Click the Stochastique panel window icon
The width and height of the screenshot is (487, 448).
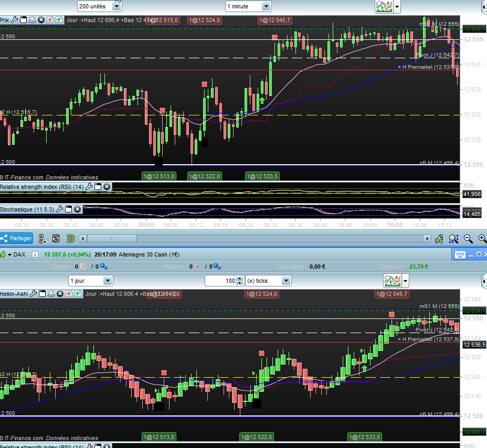[69, 209]
